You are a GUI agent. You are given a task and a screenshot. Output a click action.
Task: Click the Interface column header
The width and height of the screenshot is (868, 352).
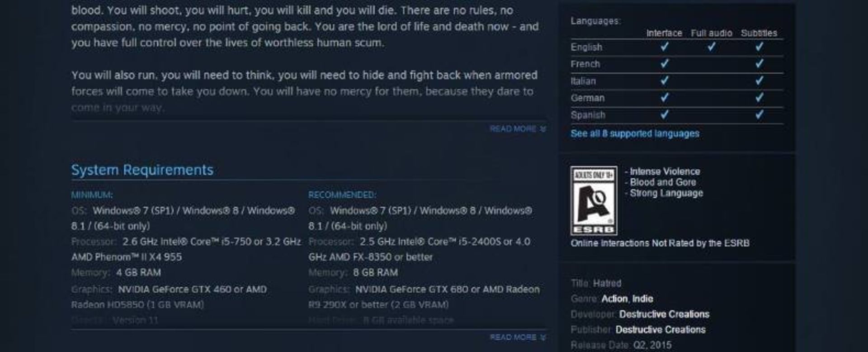tap(664, 33)
